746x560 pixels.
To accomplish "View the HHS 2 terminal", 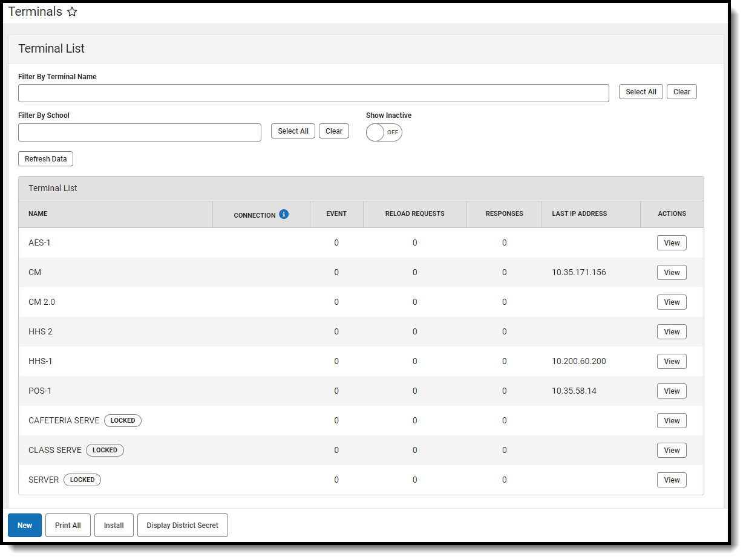I will (672, 332).
